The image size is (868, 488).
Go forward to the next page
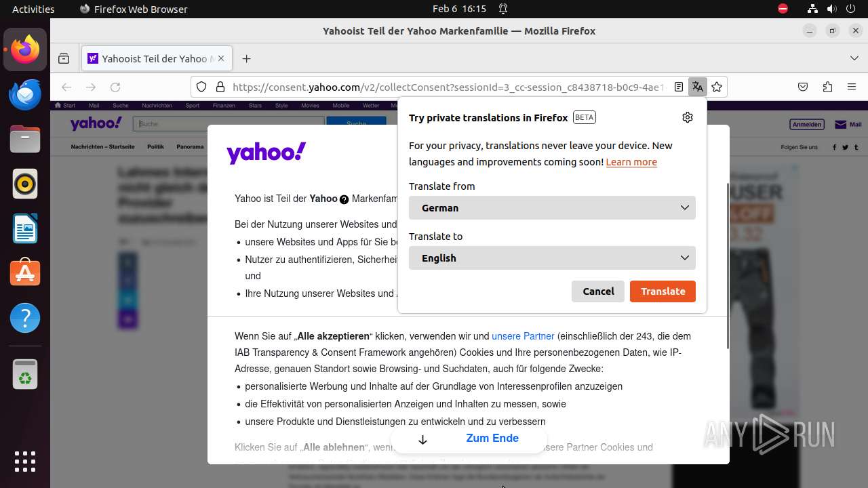[x=91, y=87]
